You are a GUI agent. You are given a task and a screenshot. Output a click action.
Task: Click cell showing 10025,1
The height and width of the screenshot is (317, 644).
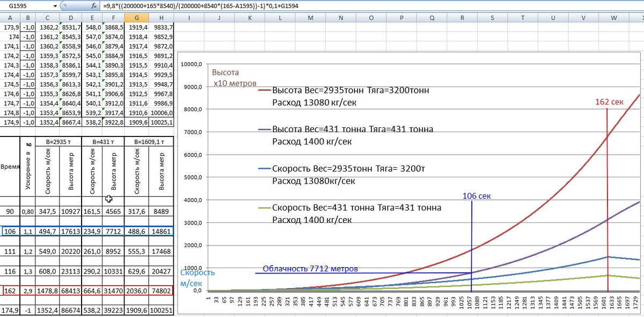click(161, 123)
